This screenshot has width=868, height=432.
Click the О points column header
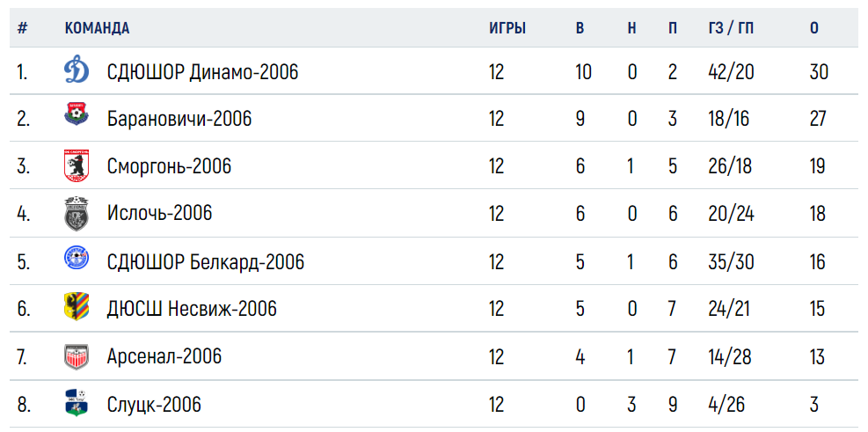[813, 28]
